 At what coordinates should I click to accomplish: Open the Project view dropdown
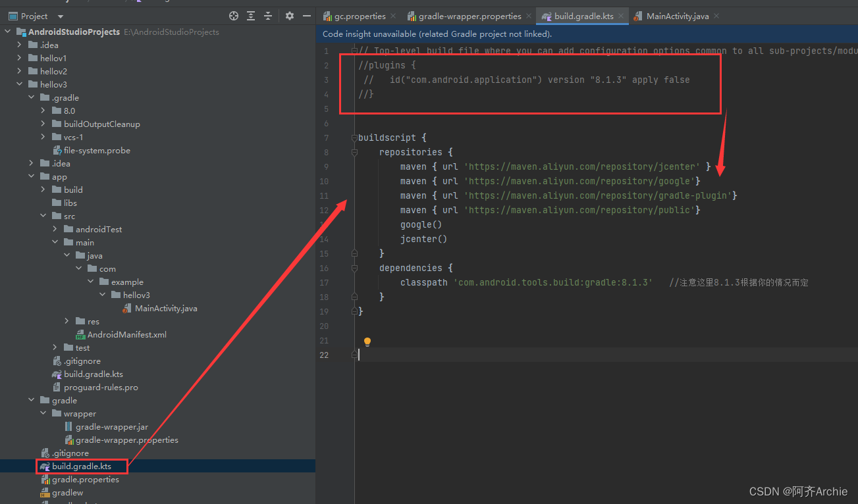[61, 16]
